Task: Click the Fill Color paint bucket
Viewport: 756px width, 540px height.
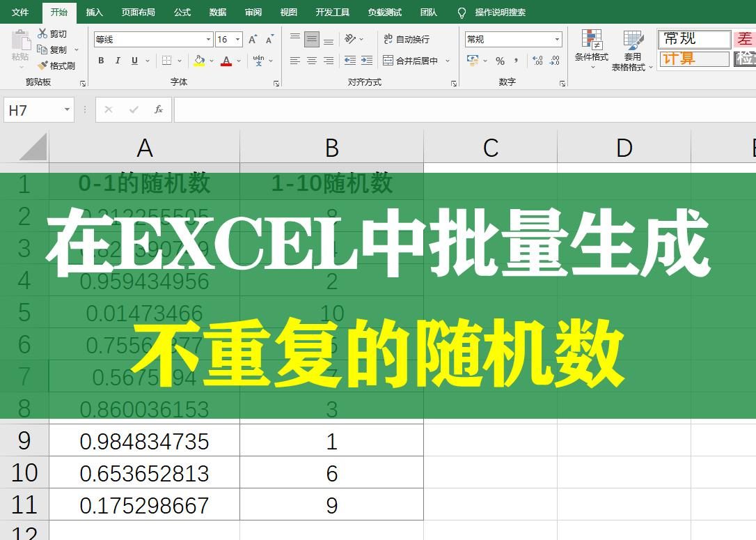Action: (x=199, y=61)
